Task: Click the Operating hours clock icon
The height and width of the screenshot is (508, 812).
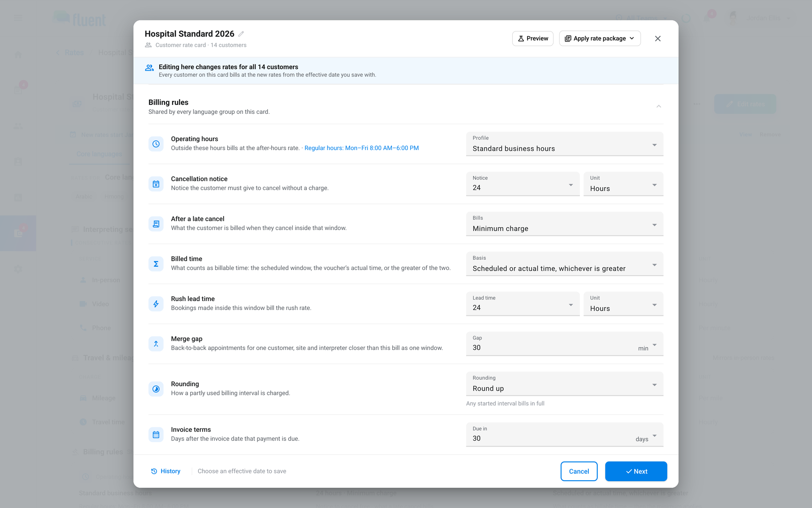Action: 156,144
